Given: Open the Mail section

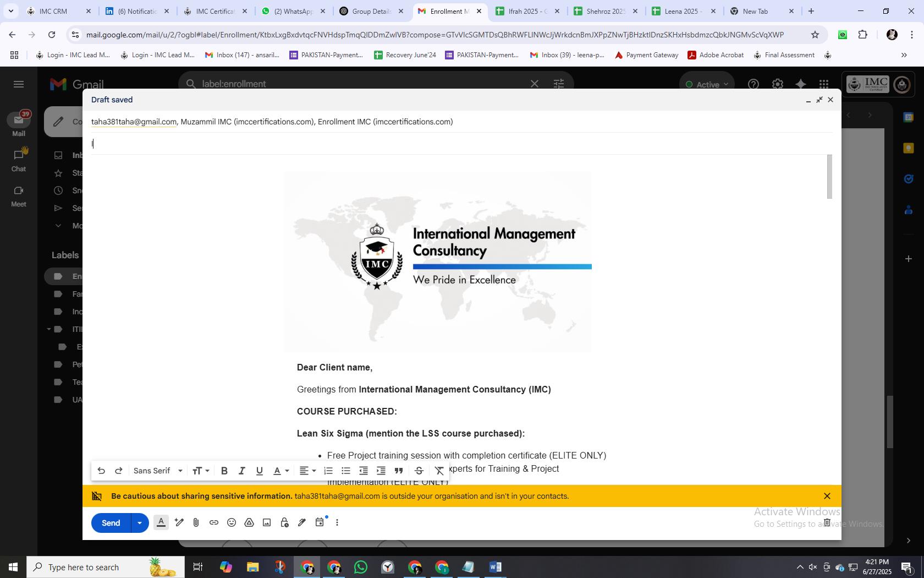Looking at the screenshot, I should (19, 124).
